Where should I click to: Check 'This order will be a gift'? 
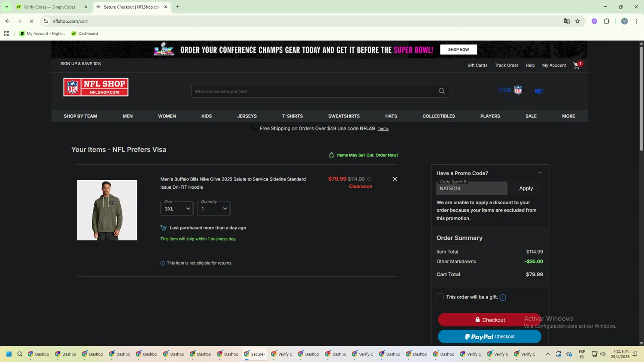[x=440, y=297]
